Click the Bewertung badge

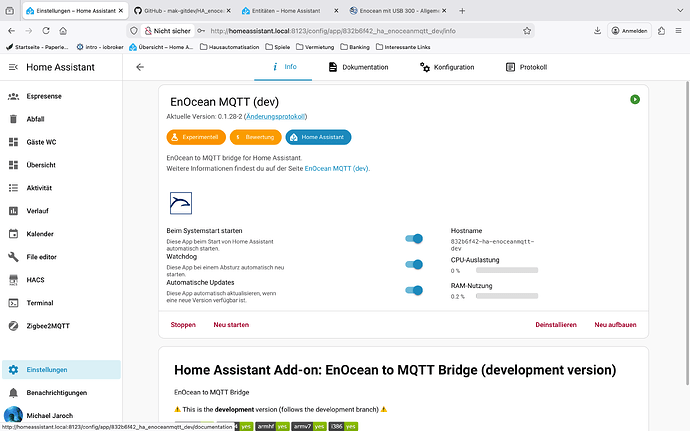point(255,137)
